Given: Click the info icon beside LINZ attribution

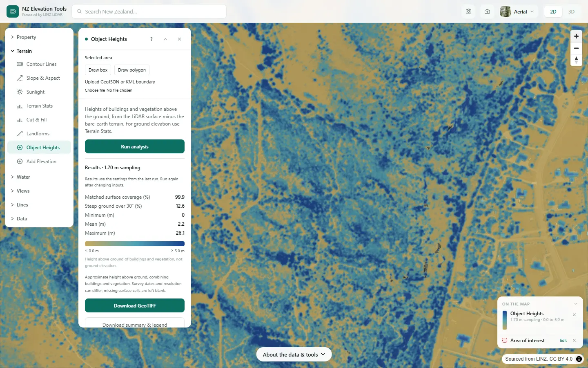Looking at the screenshot, I should click(x=579, y=359).
